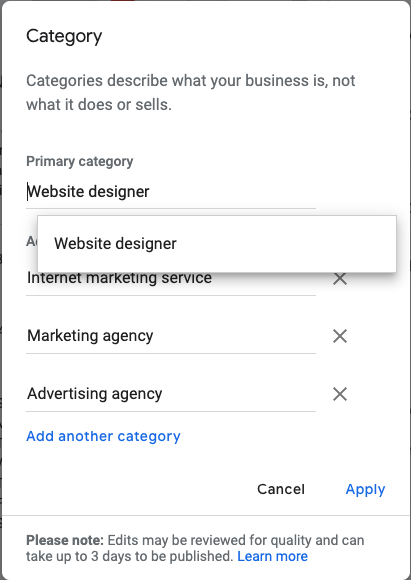Select Website designer from the suggestion dropdown
Screen dimensions: 411x580
(x=217, y=244)
